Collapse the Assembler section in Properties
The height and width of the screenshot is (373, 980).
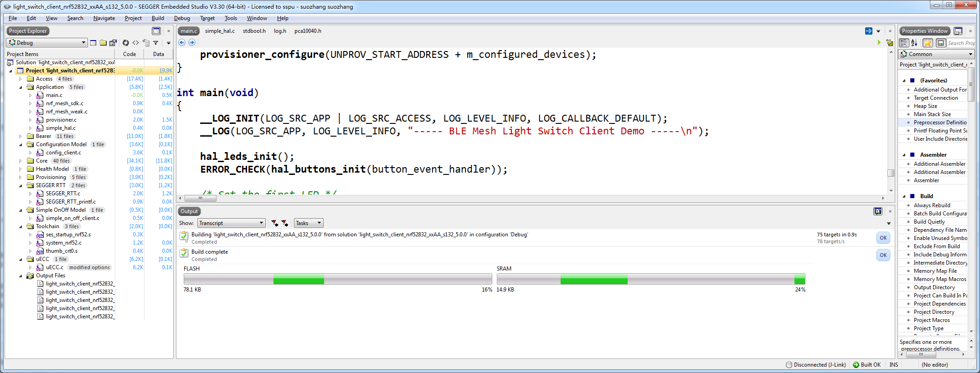point(904,155)
